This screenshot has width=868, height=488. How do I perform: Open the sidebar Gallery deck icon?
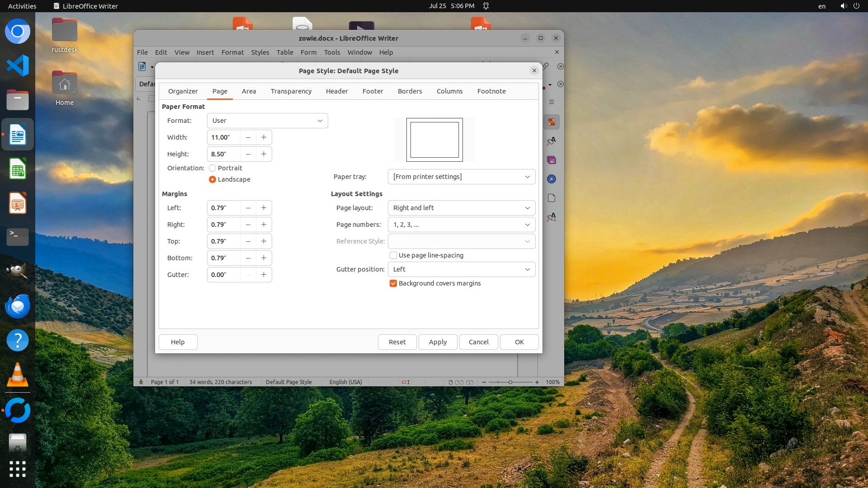552,160
